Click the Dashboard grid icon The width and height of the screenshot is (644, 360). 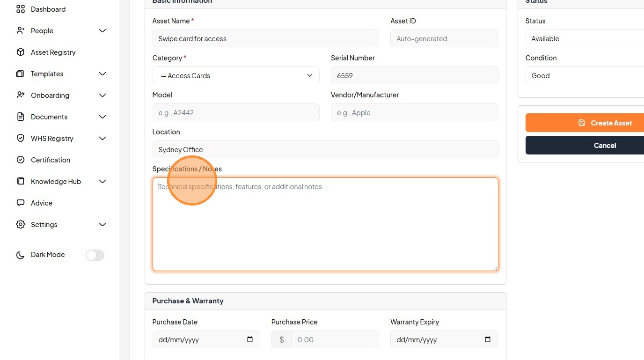20,9
